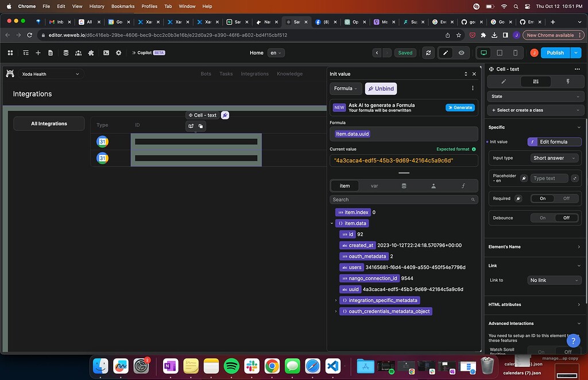
Task: Open the Input type Short answer dropdown
Action: pos(554,157)
